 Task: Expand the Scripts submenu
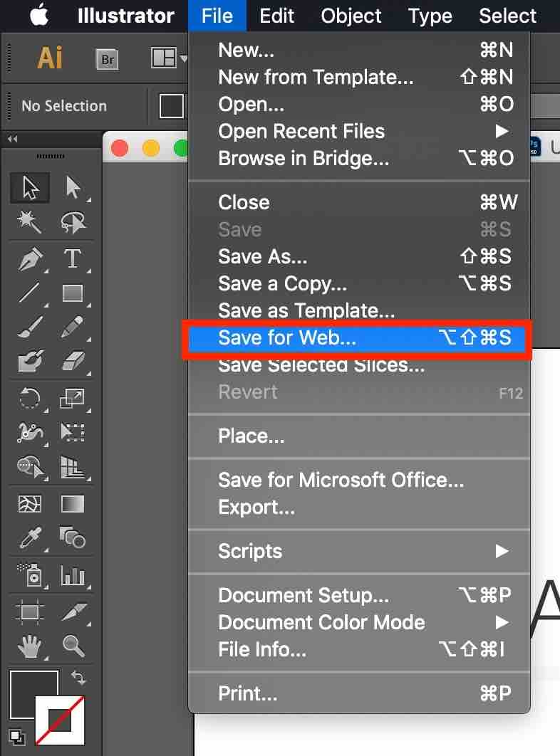[359, 551]
